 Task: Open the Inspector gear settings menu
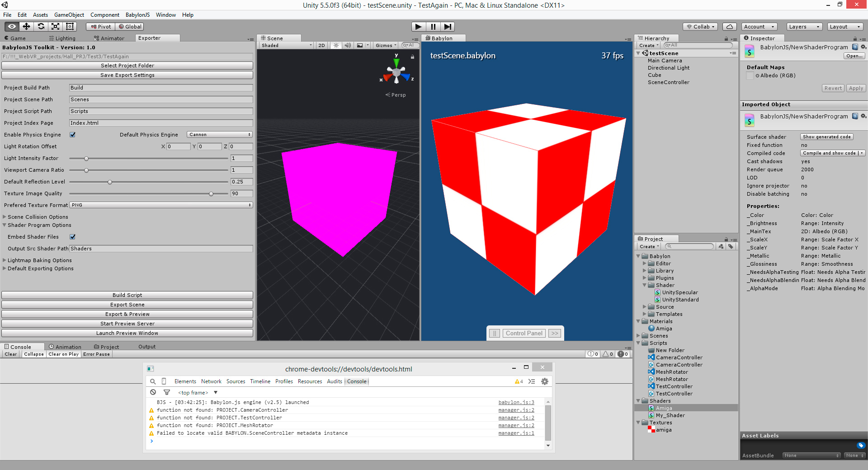tap(863, 47)
